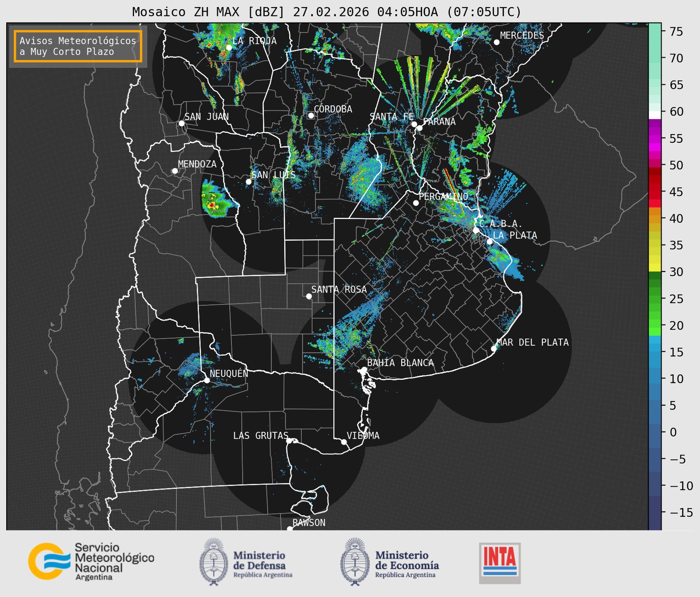Click the PARANÁ city label

click(x=439, y=122)
